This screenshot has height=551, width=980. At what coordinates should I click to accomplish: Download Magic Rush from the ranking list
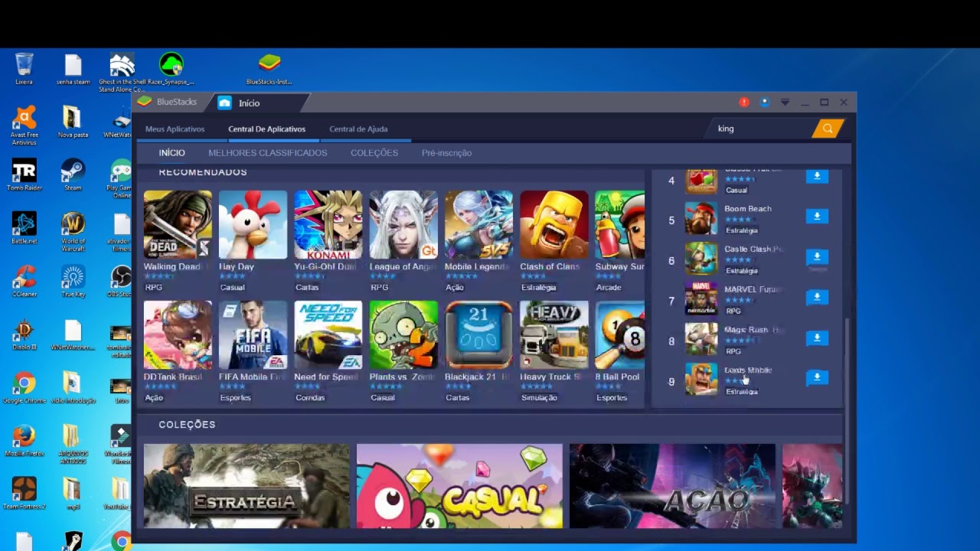(x=817, y=337)
